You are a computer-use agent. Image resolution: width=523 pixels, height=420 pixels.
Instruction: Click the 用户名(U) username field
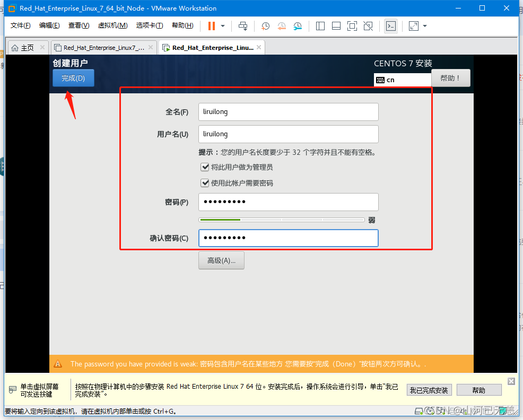(288, 134)
